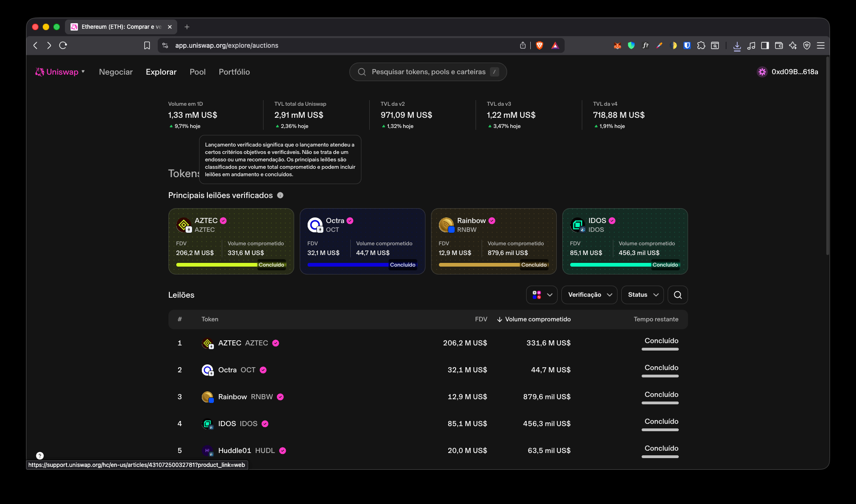The height and width of the screenshot is (504, 856).
Task: Open the Bitwarden shield extension
Action: [687, 45]
